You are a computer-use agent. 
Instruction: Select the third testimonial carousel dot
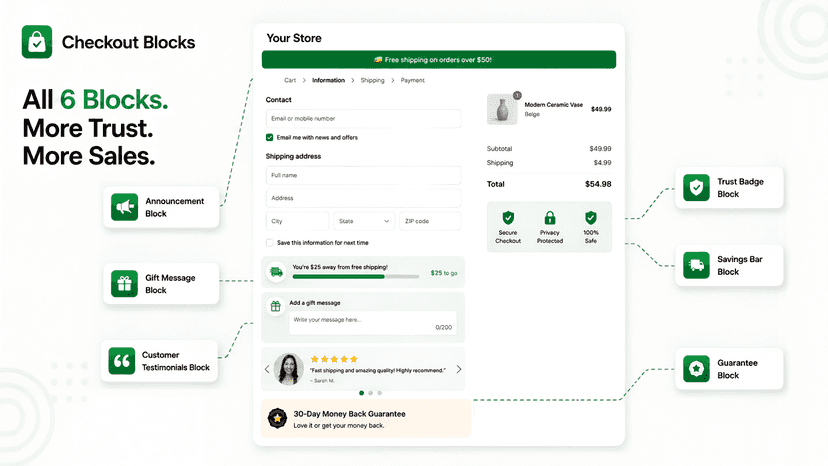(x=379, y=393)
